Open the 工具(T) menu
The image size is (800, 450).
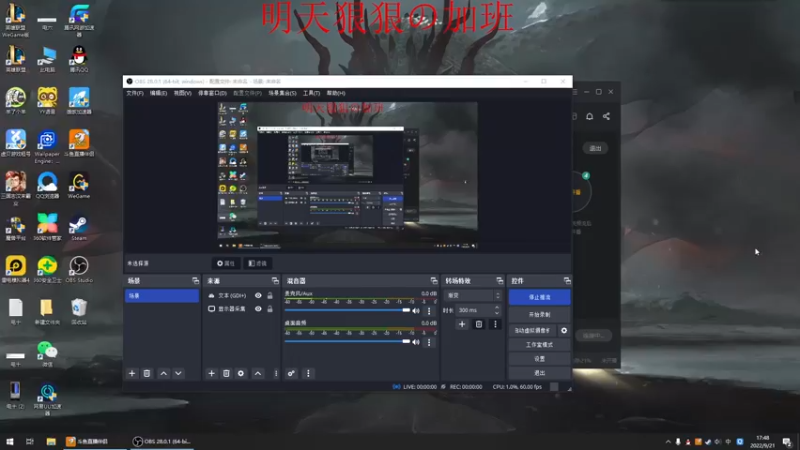(311, 93)
